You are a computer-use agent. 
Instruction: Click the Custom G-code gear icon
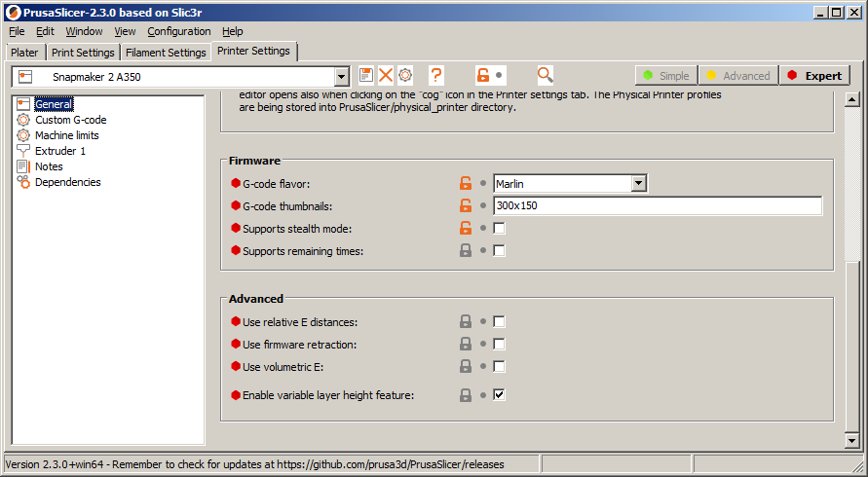click(x=23, y=120)
